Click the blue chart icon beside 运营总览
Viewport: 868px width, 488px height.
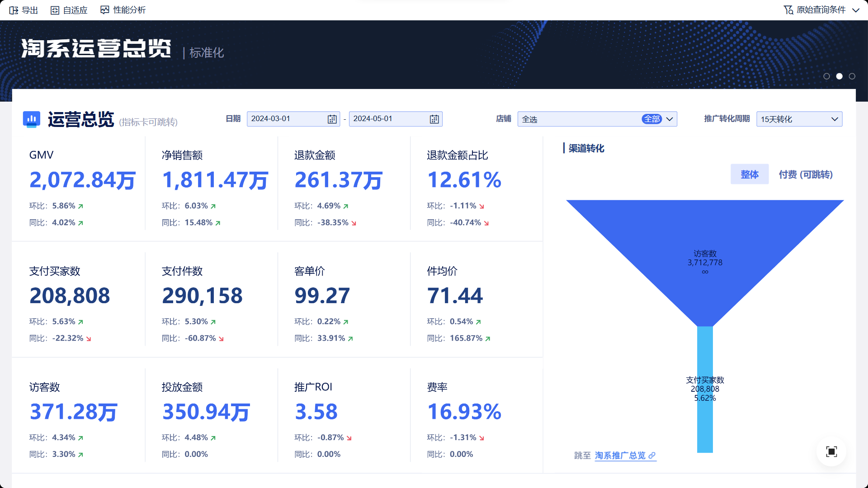pyautogui.click(x=32, y=119)
